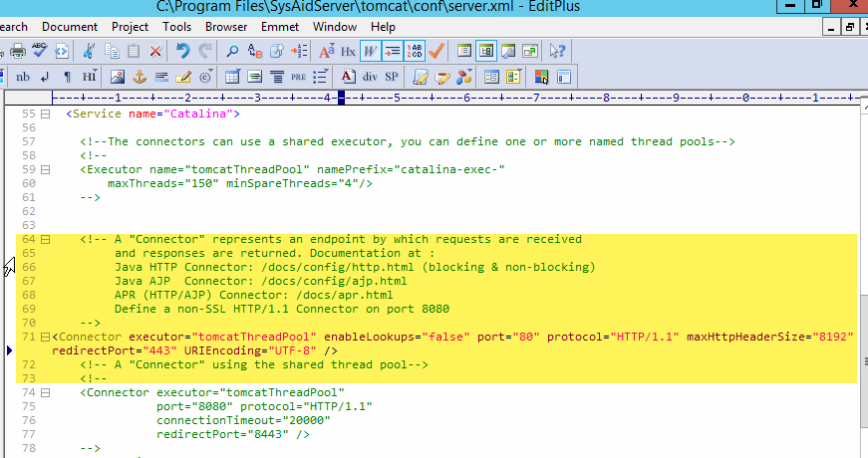Click line number 62 in the gutter
This screenshot has height=458, width=868.
pyautogui.click(x=29, y=211)
